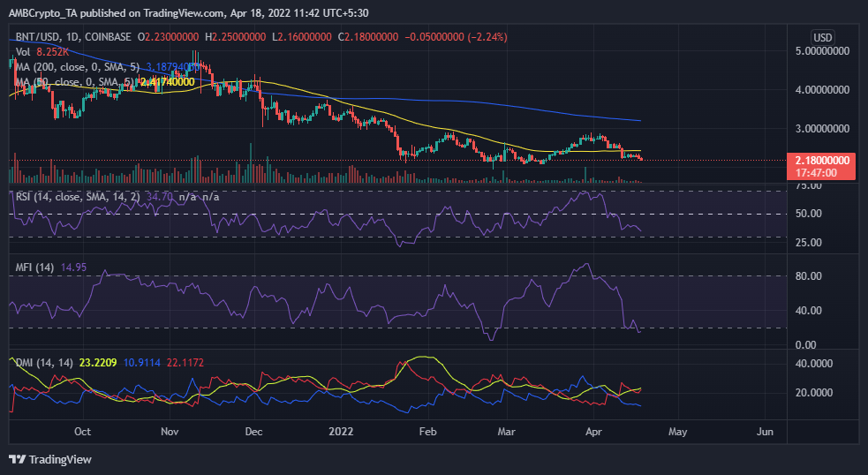Click the high price H2.25000000 value

(235, 37)
